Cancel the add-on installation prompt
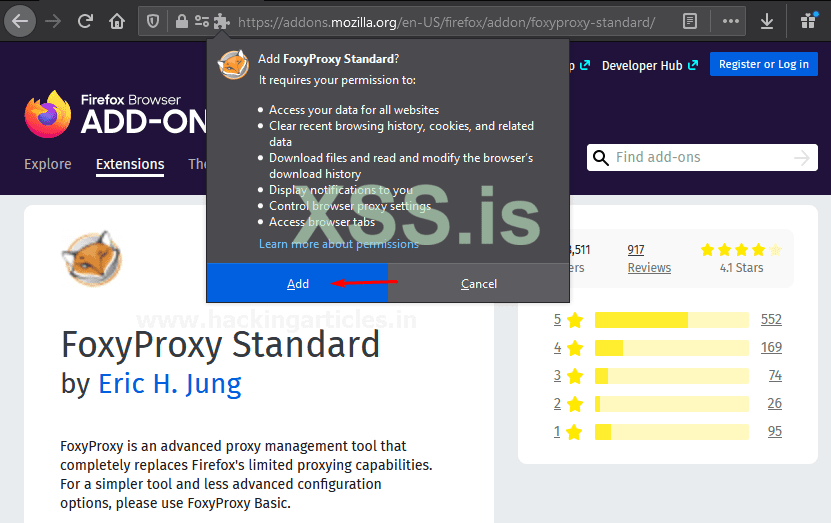The image size is (831, 523). coord(479,283)
